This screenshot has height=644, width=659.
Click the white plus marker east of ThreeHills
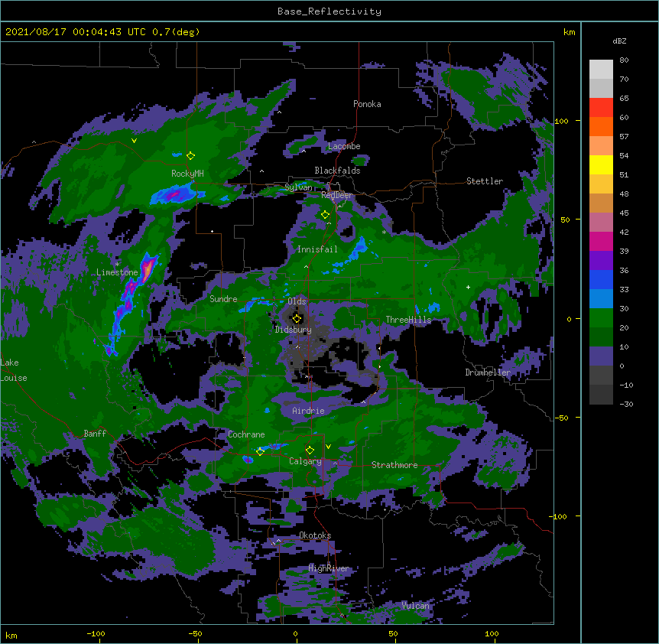[x=468, y=287]
